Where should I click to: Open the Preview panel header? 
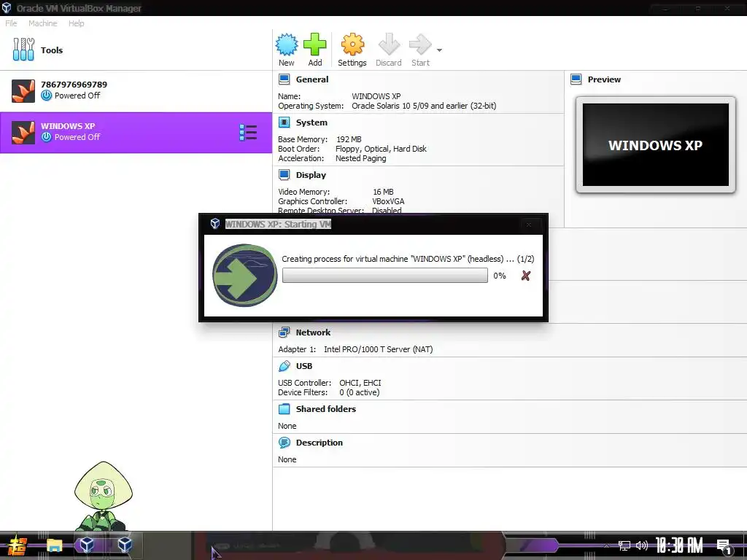click(x=604, y=79)
